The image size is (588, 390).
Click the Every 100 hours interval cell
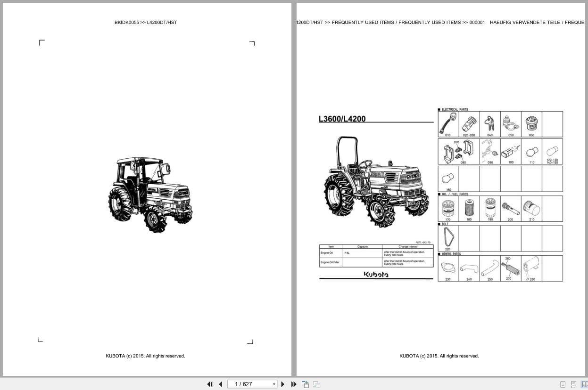coord(407,253)
